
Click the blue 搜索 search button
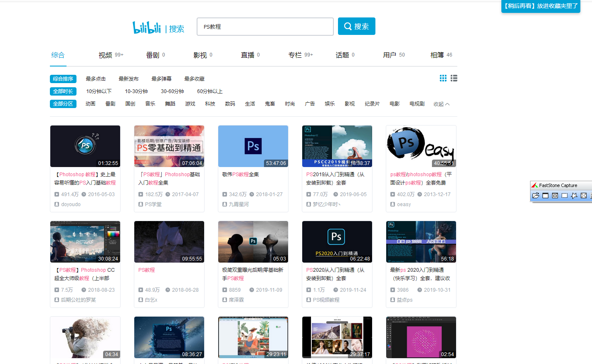click(x=357, y=26)
